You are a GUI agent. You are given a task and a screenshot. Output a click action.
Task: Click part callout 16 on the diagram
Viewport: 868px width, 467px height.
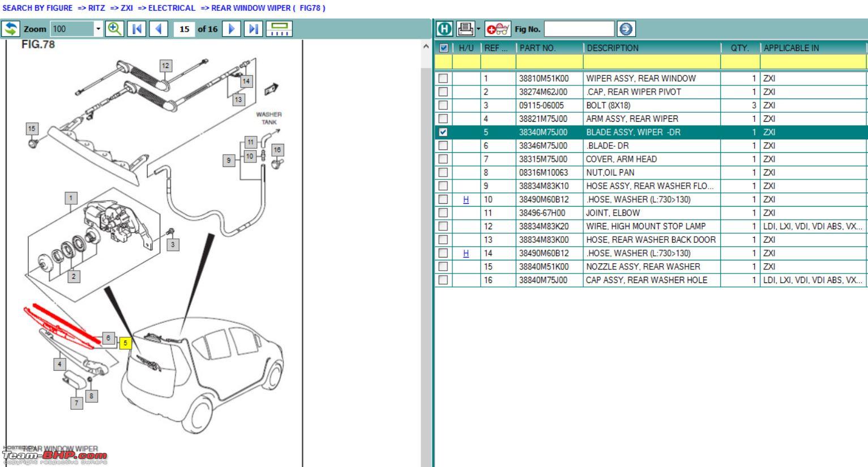pos(277,150)
